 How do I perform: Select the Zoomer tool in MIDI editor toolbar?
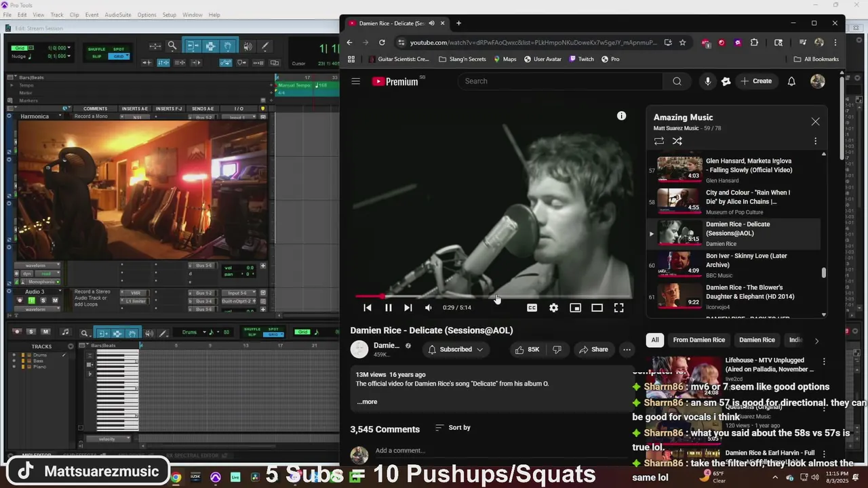pos(84,332)
